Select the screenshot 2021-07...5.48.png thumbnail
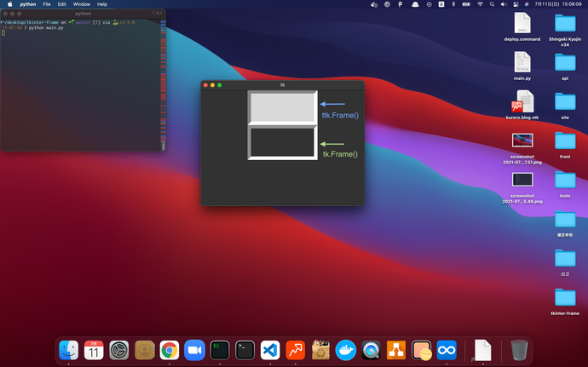The width and height of the screenshot is (588, 367). [522, 180]
